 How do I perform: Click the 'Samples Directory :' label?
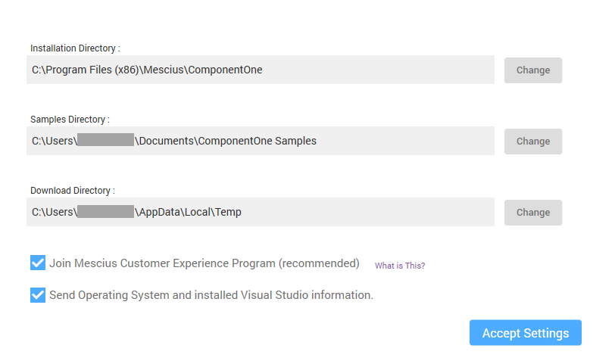click(x=70, y=120)
